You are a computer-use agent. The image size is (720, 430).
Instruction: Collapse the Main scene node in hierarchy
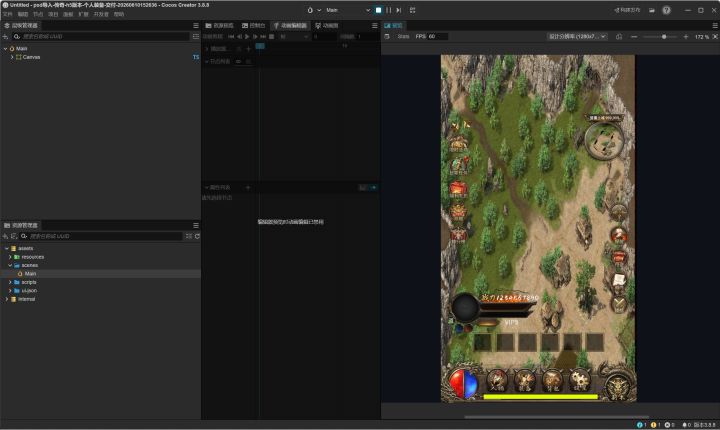point(6,48)
